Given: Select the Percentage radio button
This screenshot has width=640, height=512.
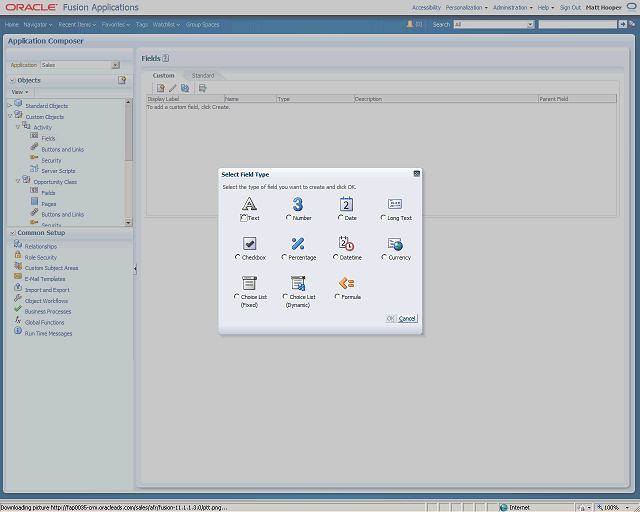Looking at the screenshot, I should pos(284,257).
